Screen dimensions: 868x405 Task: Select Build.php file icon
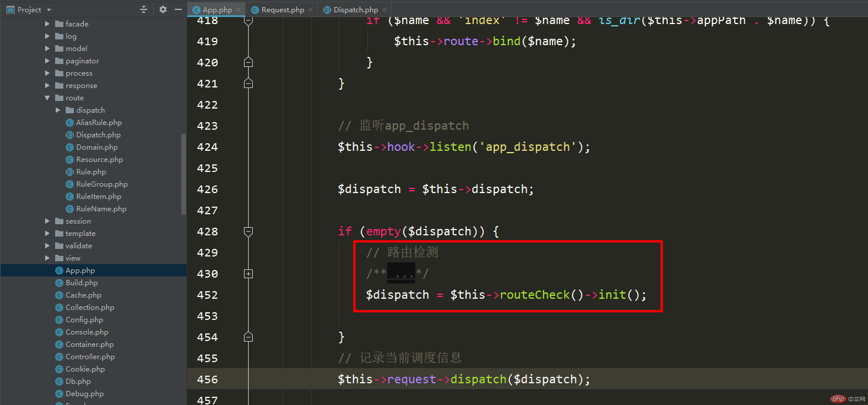[x=59, y=283]
